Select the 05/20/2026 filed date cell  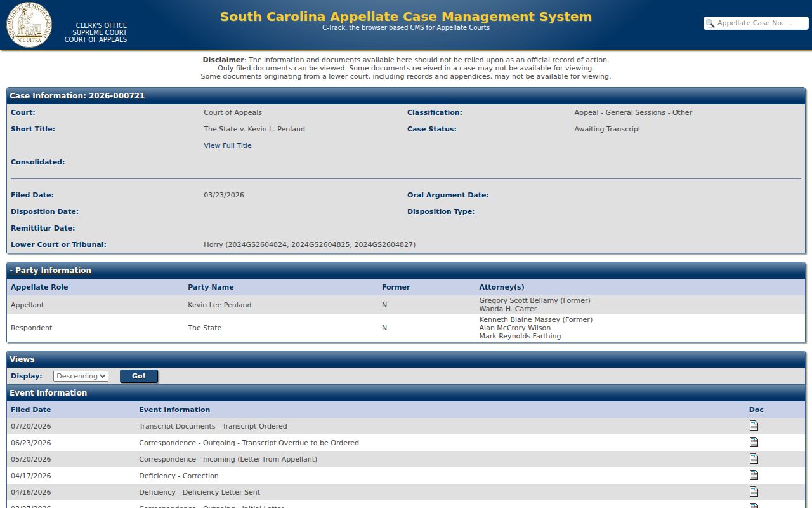(x=31, y=459)
